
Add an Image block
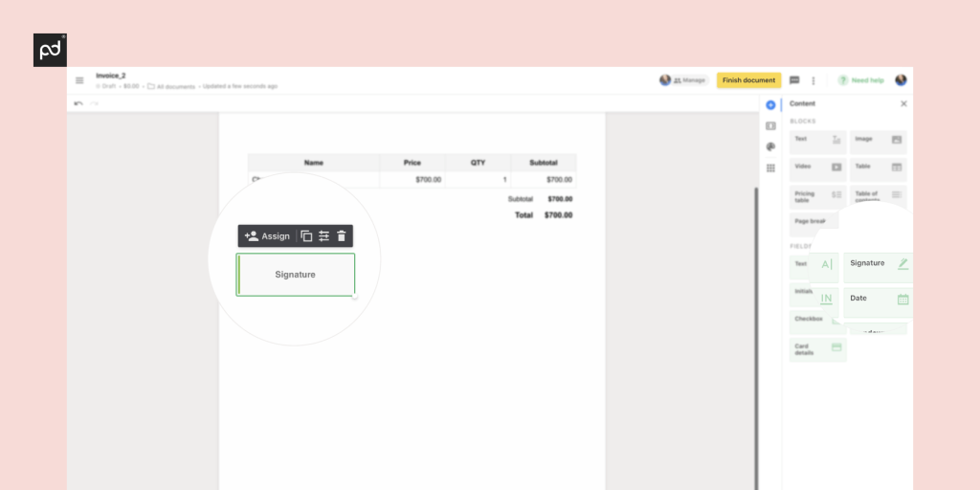pos(879,142)
